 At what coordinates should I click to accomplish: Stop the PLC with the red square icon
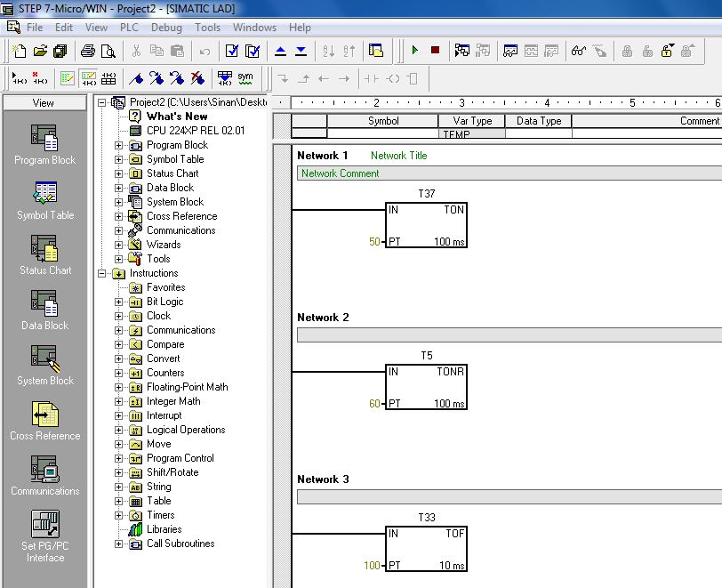[435, 50]
